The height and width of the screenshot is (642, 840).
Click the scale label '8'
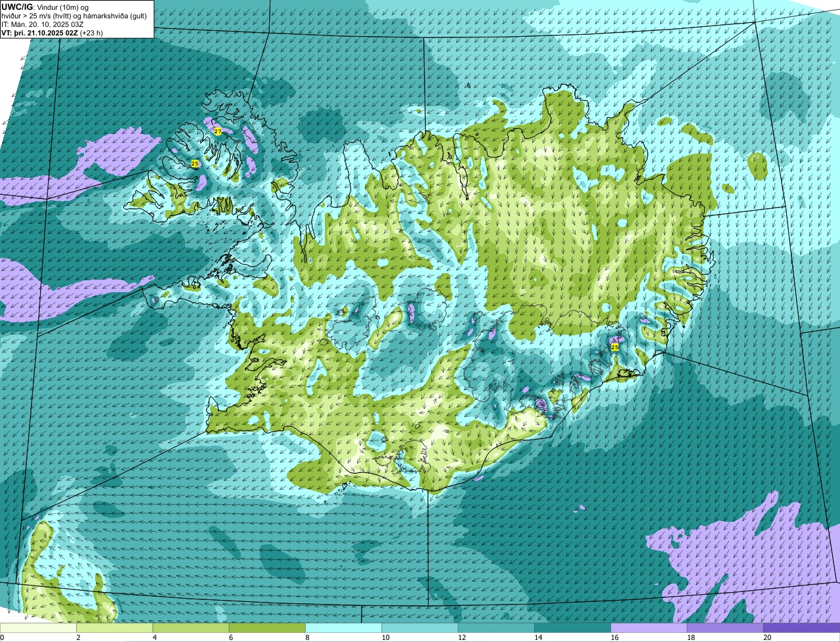307,637
